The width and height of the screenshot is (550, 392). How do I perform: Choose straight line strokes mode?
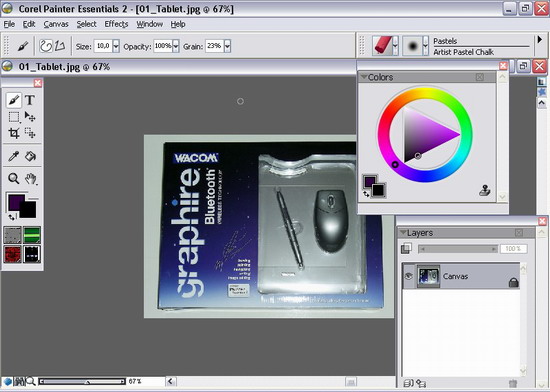tap(60, 46)
